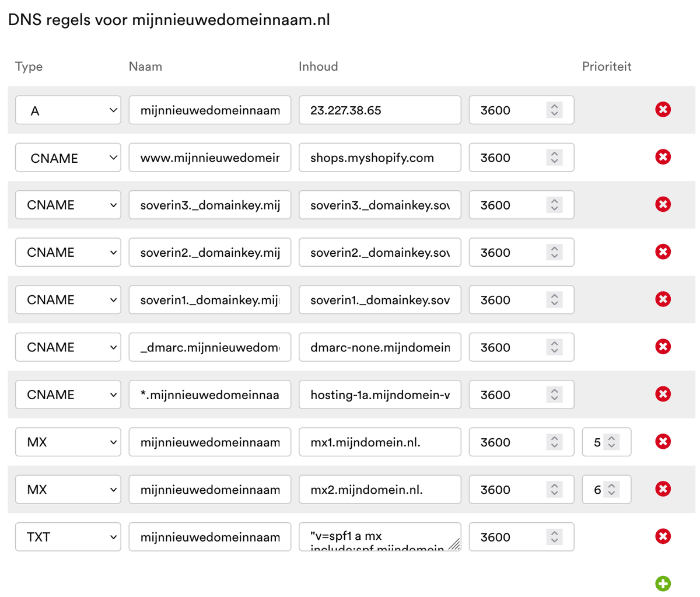Adjust TTL stepper on soverin3 row
The image size is (700, 597).
tap(555, 205)
